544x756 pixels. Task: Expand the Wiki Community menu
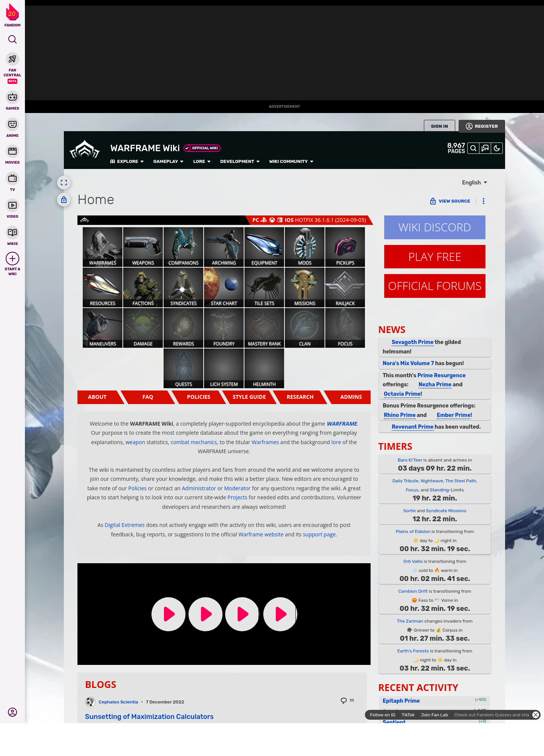[x=291, y=161]
